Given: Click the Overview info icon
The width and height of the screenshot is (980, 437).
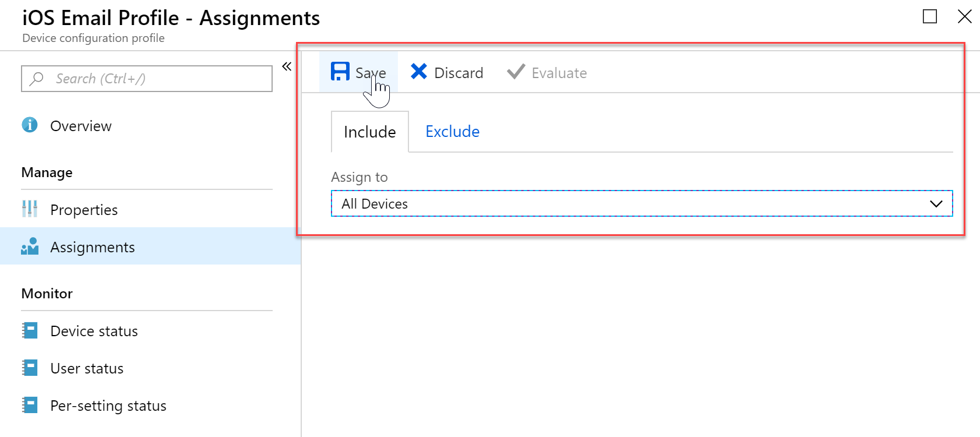Looking at the screenshot, I should click(x=30, y=125).
